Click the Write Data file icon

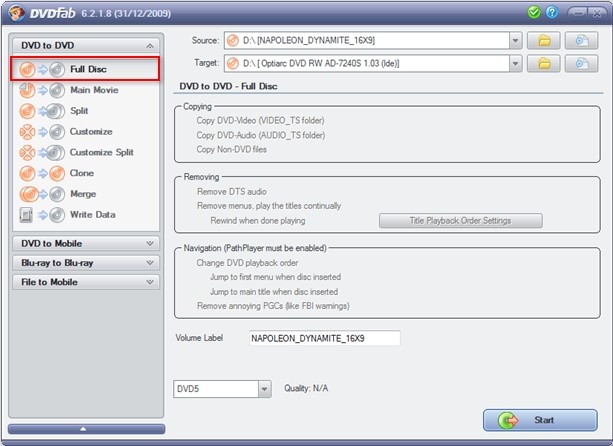pos(26,215)
